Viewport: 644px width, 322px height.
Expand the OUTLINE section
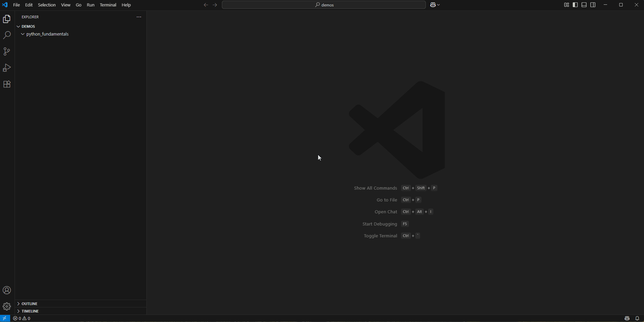point(29,303)
